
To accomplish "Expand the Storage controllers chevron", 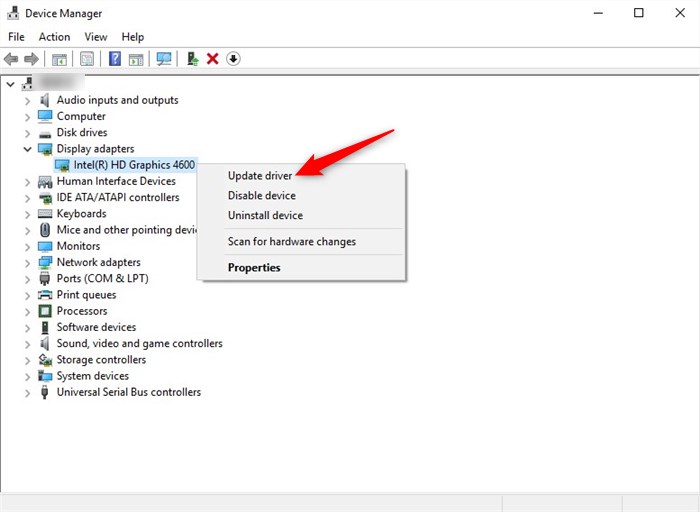I will [28, 361].
